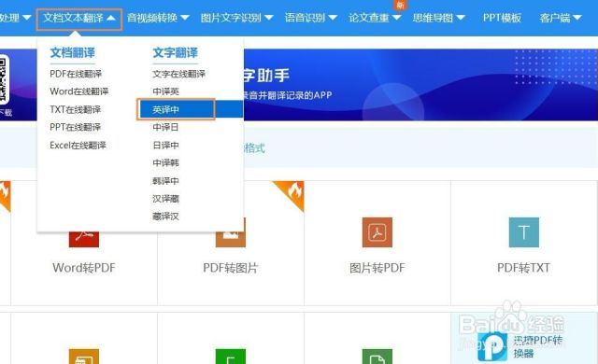Choose 中译韩 translation option
This screenshot has width=598, height=364.
(165, 163)
